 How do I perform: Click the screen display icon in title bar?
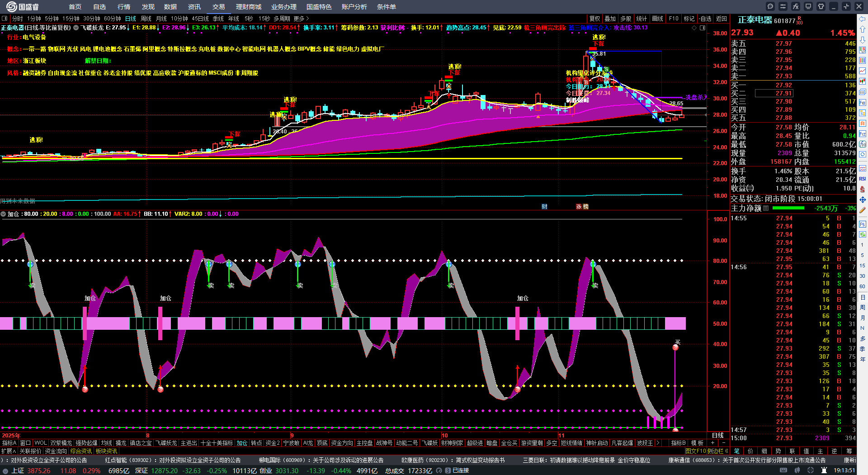pos(808,6)
